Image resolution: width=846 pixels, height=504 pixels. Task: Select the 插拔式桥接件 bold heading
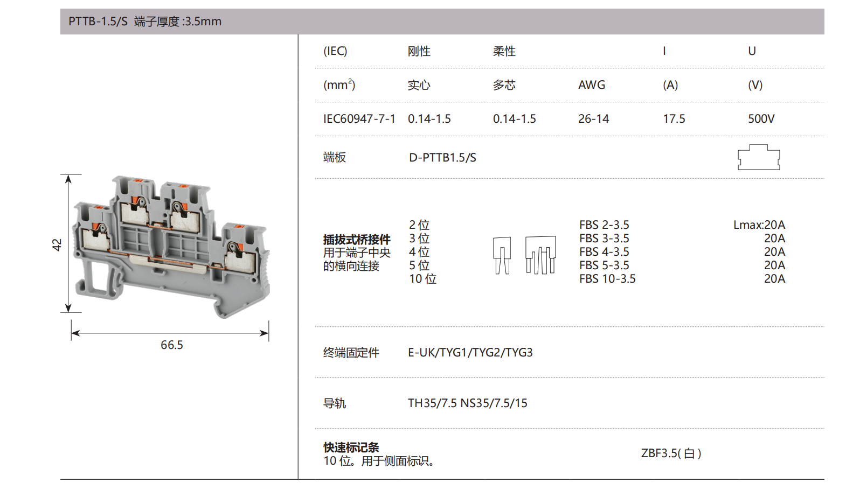click(357, 240)
